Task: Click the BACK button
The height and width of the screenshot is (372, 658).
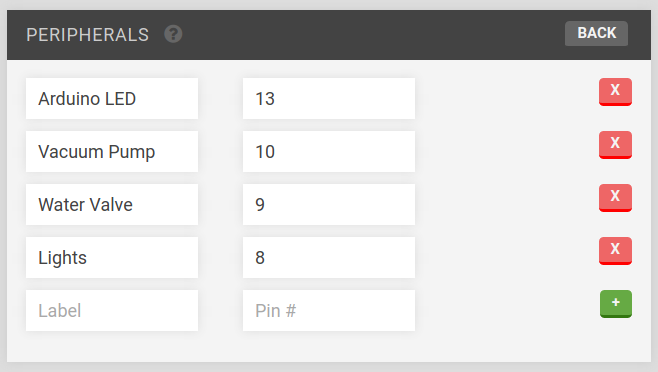Action: point(596,33)
